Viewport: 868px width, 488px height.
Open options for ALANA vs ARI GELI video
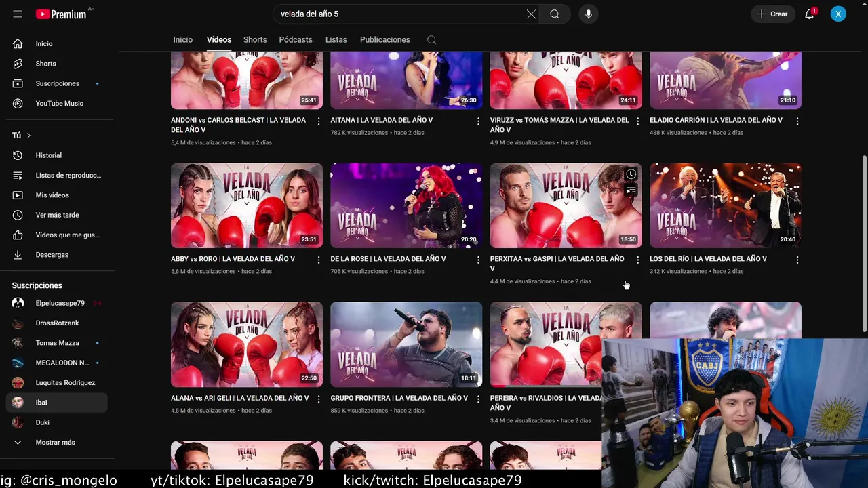tap(318, 399)
